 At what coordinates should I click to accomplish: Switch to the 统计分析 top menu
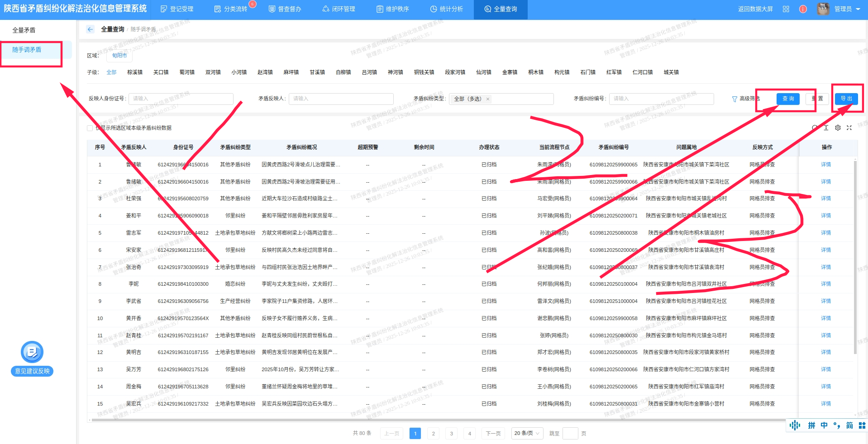[446, 9]
